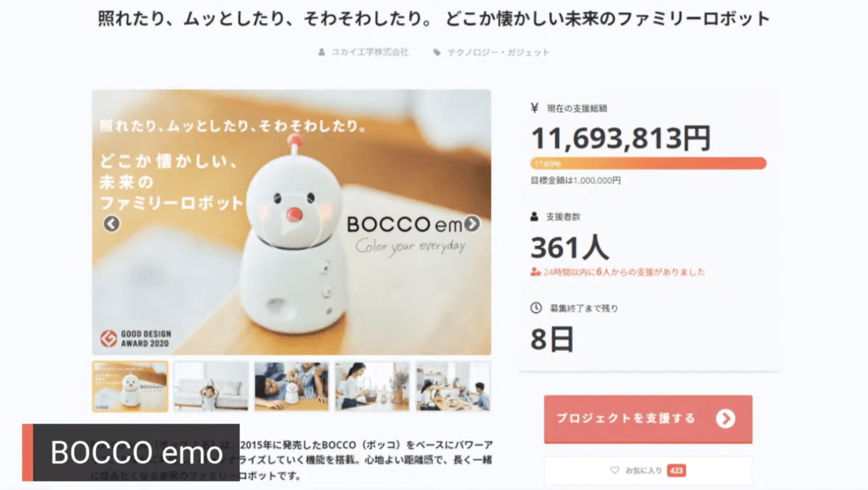Play the BOCCO emo video
The image size is (868, 490).
tap(292, 223)
